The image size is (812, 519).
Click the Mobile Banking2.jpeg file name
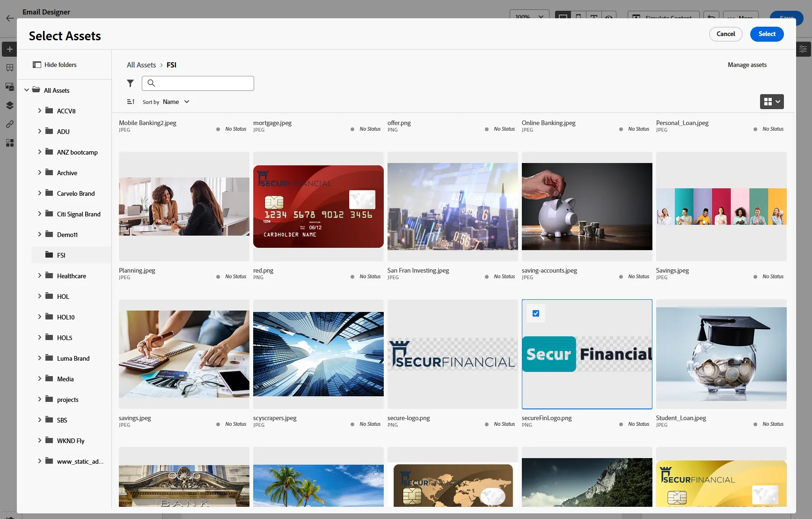pos(147,123)
